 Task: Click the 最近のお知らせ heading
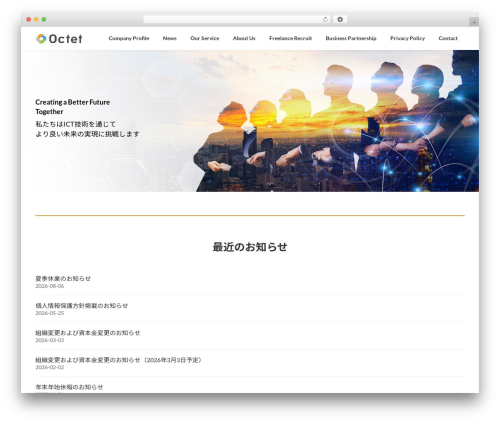pyautogui.click(x=250, y=247)
